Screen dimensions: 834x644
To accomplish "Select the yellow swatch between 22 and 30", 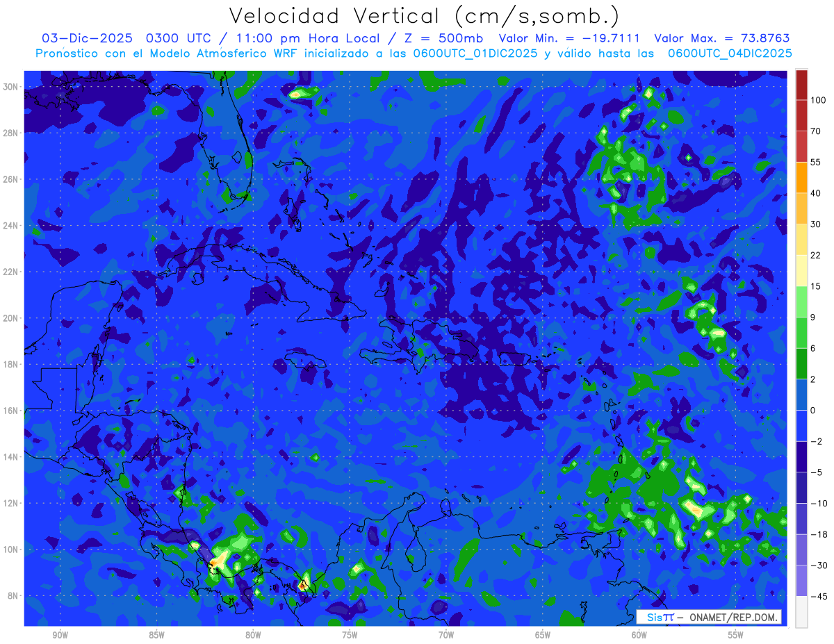I will [801, 239].
